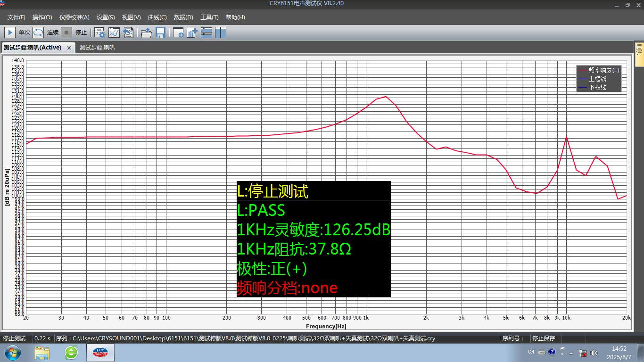Start continuous loop testing (连续)

point(38,33)
